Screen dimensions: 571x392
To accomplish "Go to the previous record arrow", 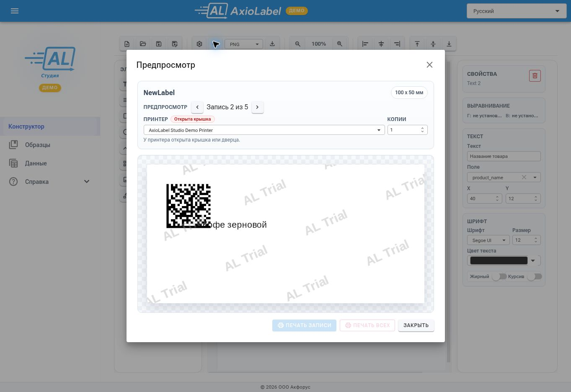I will pyautogui.click(x=197, y=107).
